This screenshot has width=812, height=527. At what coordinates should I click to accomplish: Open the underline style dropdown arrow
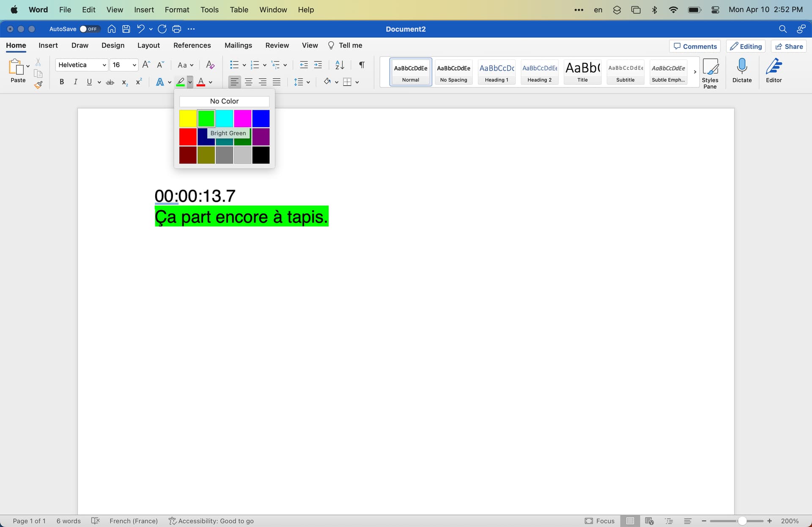coord(99,82)
